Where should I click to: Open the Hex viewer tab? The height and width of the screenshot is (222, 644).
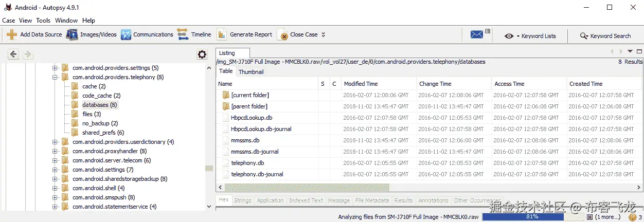point(223,200)
